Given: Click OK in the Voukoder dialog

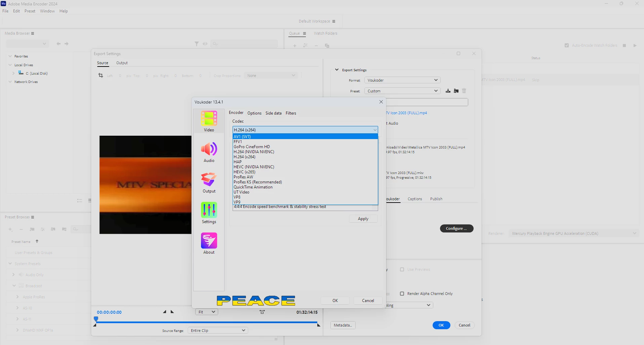Looking at the screenshot, I should click(335, 301).
